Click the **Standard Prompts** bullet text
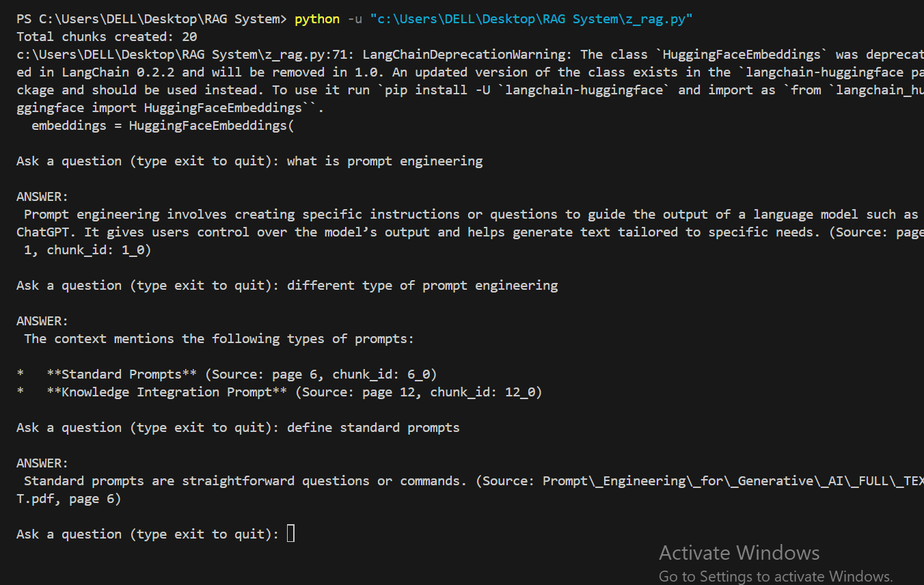The height and width of the screenshot is (585, 924). (122, 375)
